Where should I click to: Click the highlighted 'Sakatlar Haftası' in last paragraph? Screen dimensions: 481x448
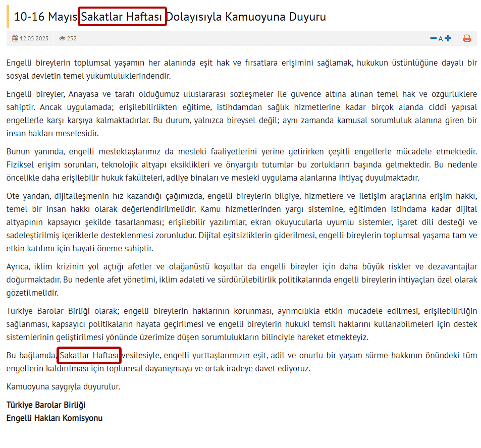[89, 356]
